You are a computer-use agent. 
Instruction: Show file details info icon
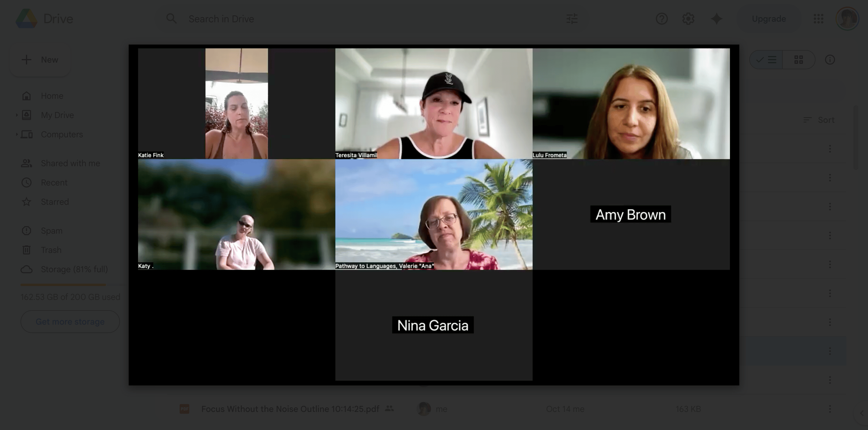830,60
